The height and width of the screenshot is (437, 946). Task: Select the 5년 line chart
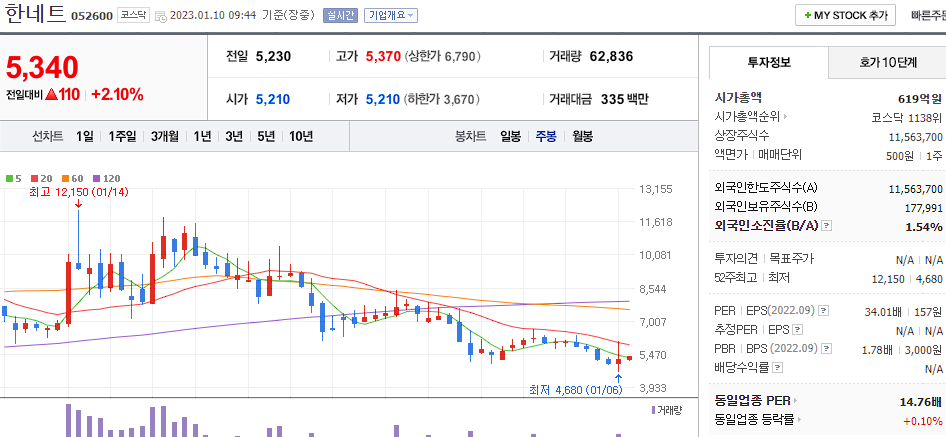[x=265, y=136]
